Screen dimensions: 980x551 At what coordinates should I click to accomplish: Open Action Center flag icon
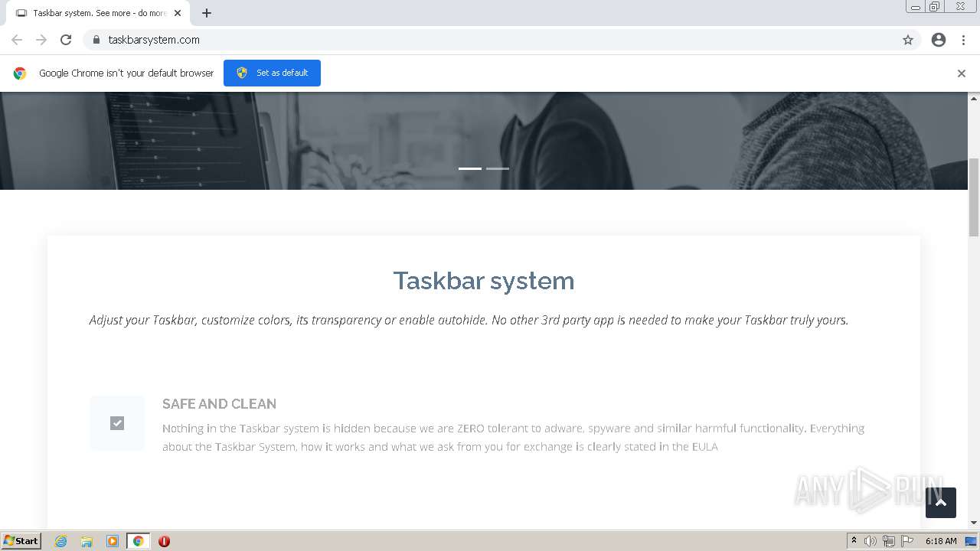tap(907, 541)
